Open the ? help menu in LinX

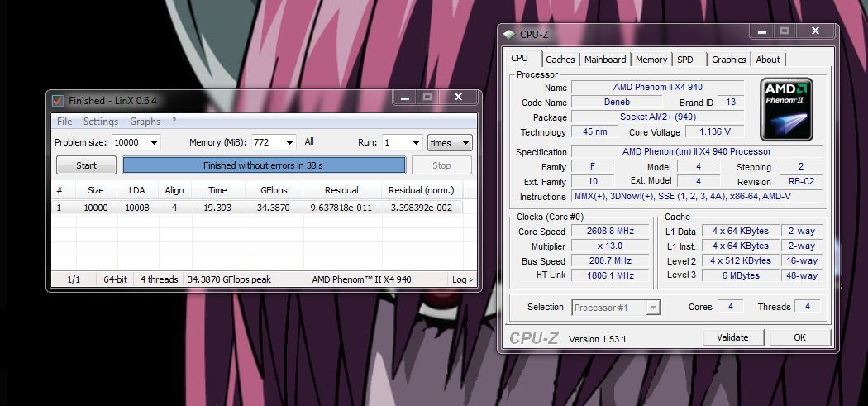pyautogui.click(x=174, y=122)
